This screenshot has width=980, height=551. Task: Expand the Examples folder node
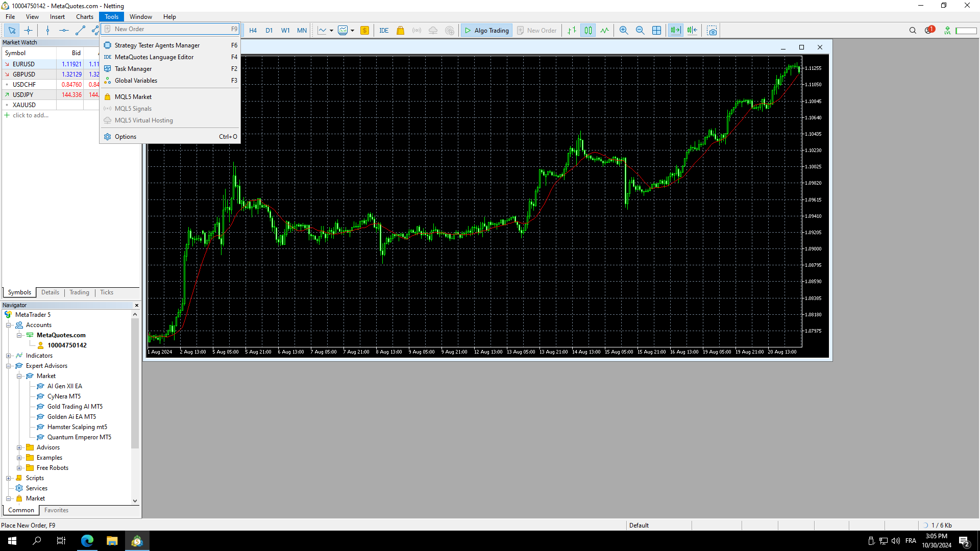(x=19, y=458)
